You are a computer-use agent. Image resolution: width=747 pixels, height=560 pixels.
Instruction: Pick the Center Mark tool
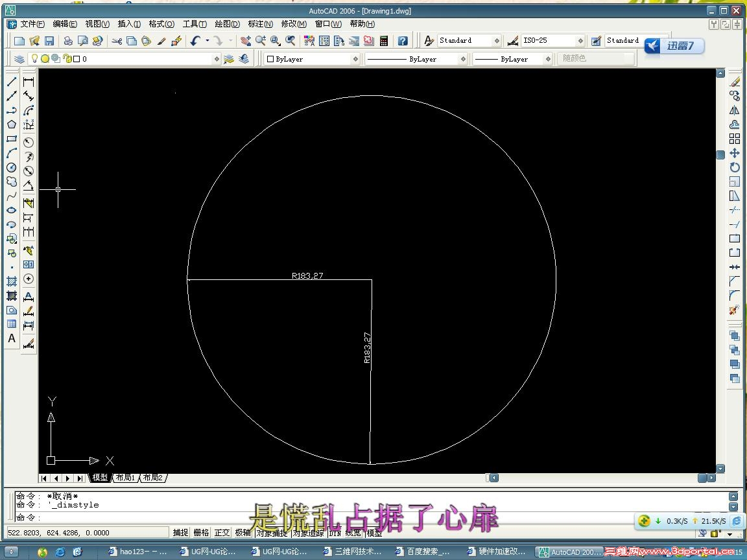pos(29,279)
